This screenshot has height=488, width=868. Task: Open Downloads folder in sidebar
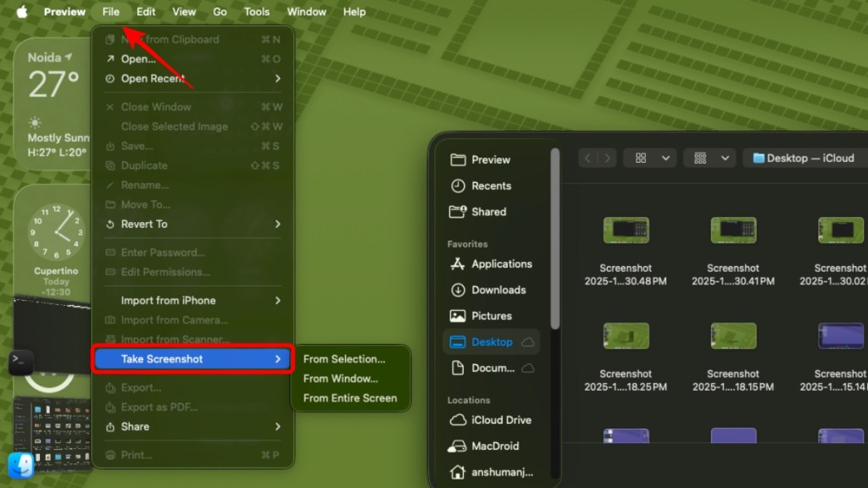pos(498,290)
